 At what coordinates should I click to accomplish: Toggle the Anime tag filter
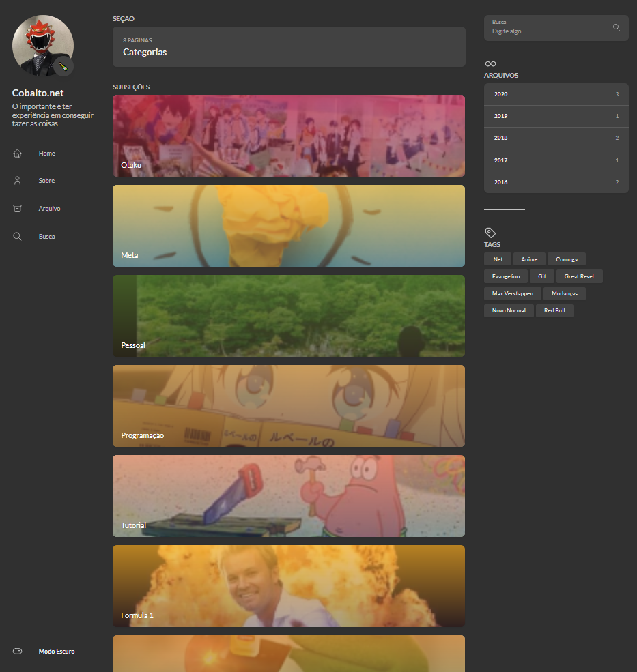(529, 259)
